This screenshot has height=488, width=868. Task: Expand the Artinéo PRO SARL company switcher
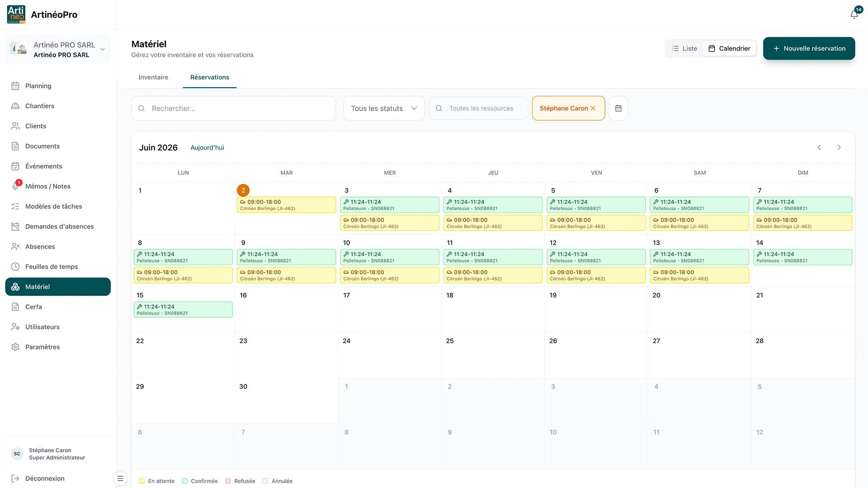[58, 49]
